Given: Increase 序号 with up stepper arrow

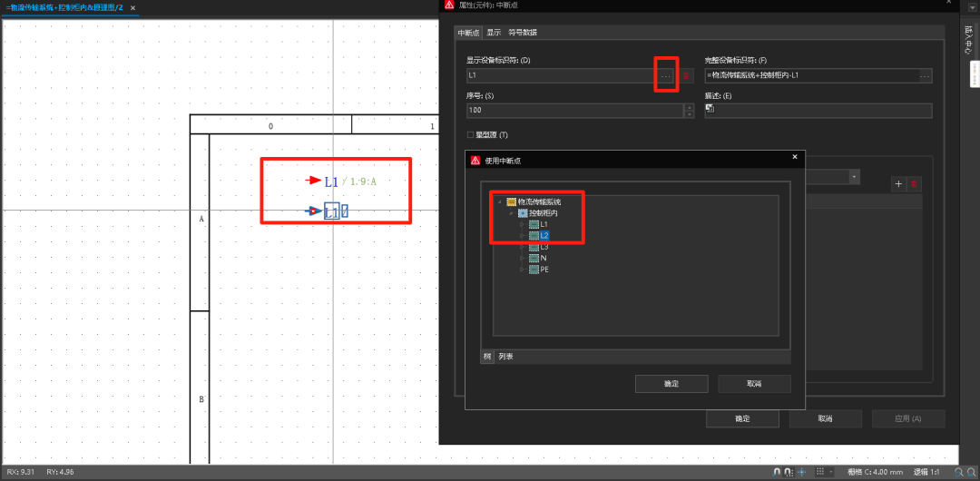Looking at the screenshot, I should pos(690,107).
